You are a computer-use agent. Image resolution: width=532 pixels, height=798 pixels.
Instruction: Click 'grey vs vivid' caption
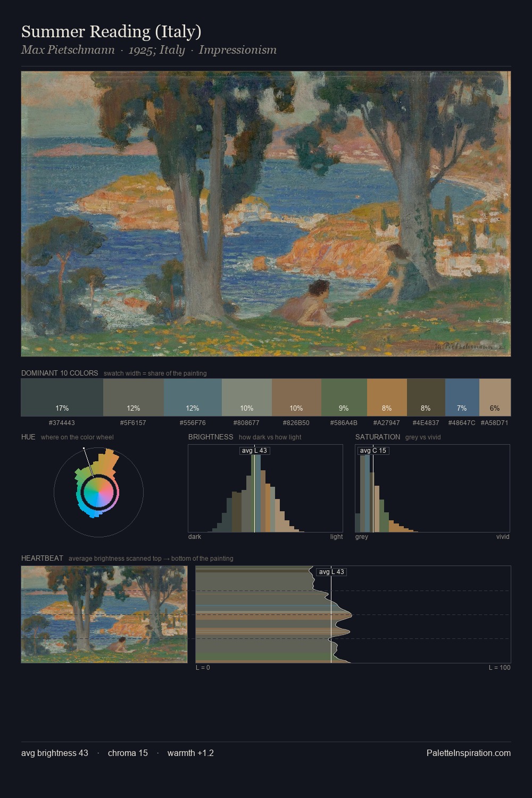point(423,437)
